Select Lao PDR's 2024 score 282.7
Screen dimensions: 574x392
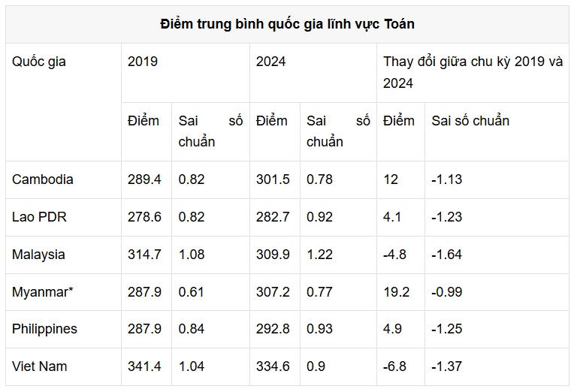(273, 217)
